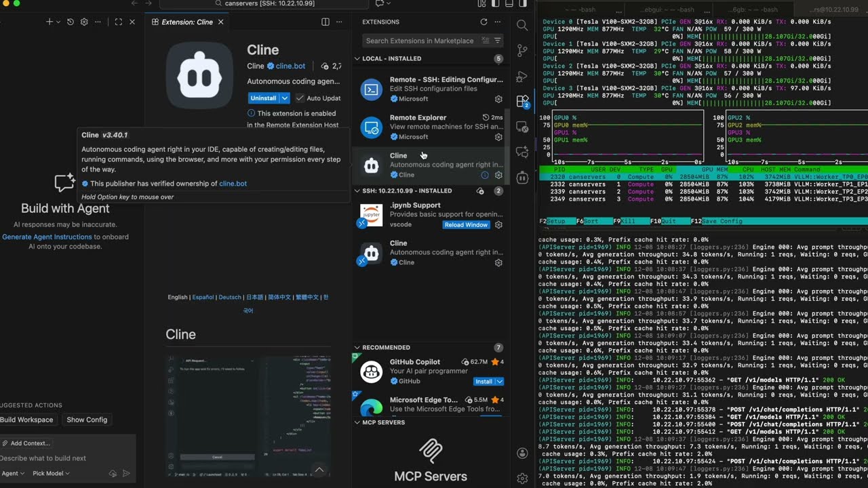
Task: Toggle Auto Update checkbox for Cline
Action: 300,98
